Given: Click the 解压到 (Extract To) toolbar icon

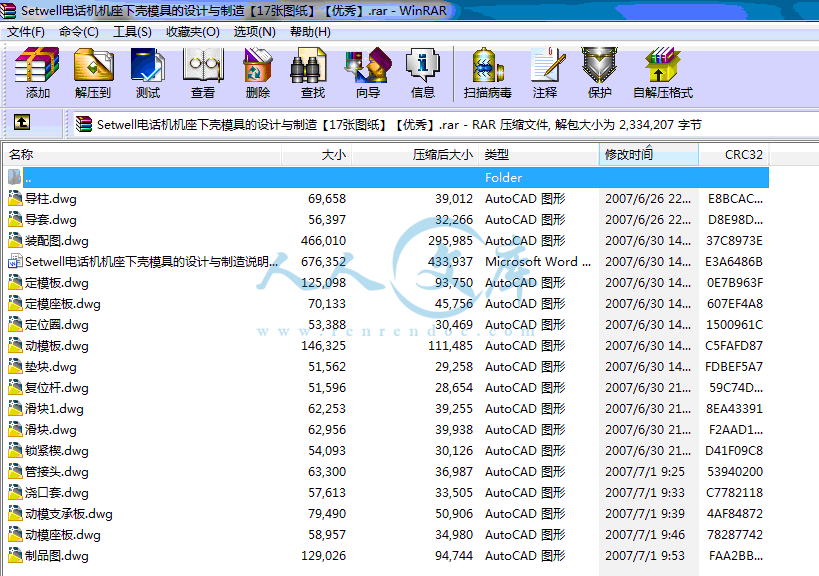Looking at the screenshot, I should click(x=93, y=65).
